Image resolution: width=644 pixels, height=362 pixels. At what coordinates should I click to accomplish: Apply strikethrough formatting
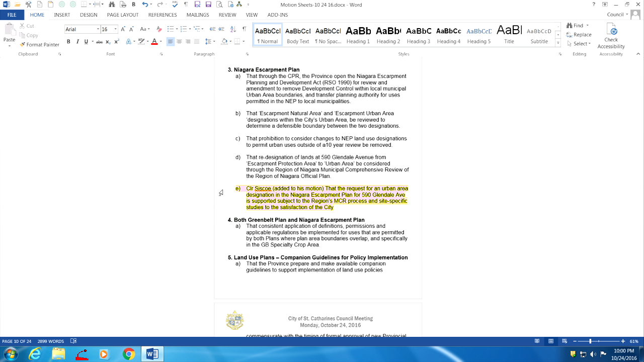click(99, 42)
